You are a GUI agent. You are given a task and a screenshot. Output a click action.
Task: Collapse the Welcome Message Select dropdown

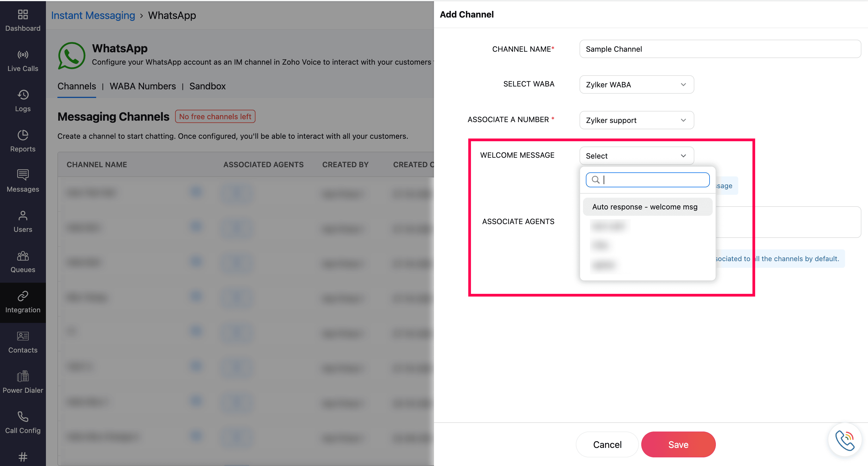click(x=636, y=156)
